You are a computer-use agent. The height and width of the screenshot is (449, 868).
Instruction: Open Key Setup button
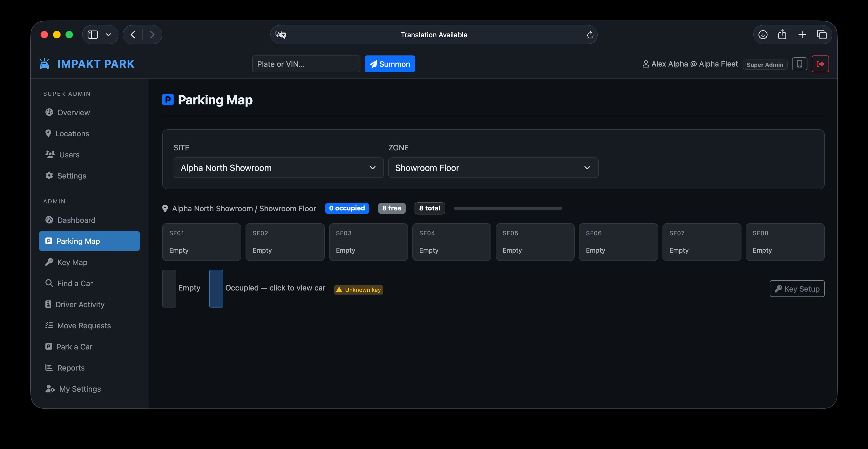coord(797,289)
